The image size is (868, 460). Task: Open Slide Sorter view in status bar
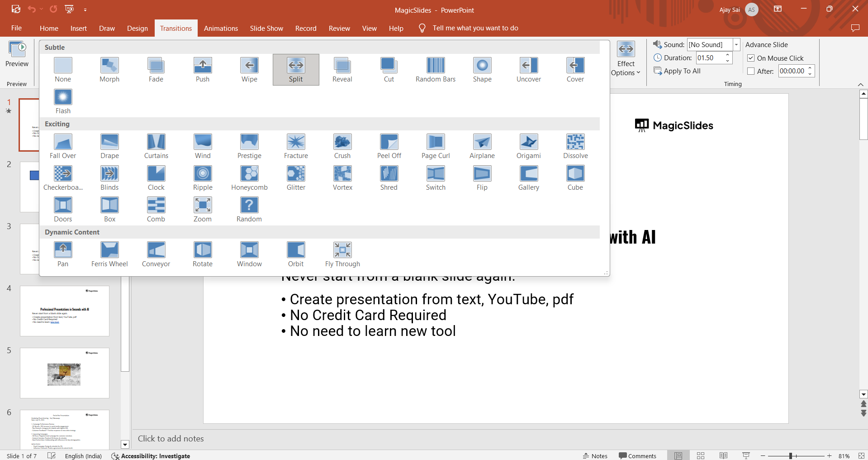[x=700, y=455]
